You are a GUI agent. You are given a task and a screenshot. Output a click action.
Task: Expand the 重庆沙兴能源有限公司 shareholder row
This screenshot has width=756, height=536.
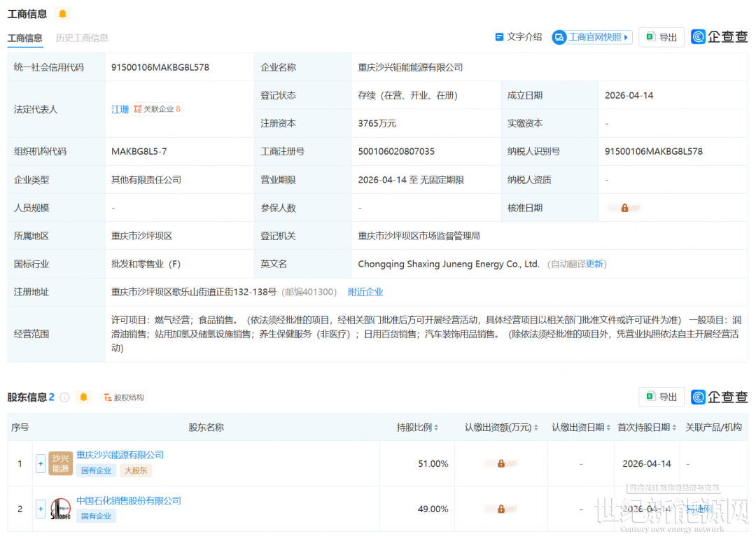click(41, 463)
